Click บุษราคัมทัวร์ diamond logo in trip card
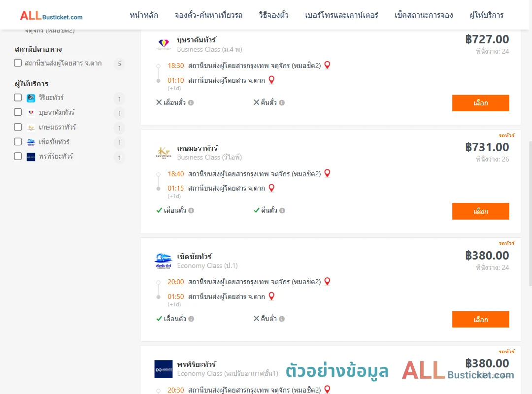Screen dimensions: 532x394 (164, 44)
